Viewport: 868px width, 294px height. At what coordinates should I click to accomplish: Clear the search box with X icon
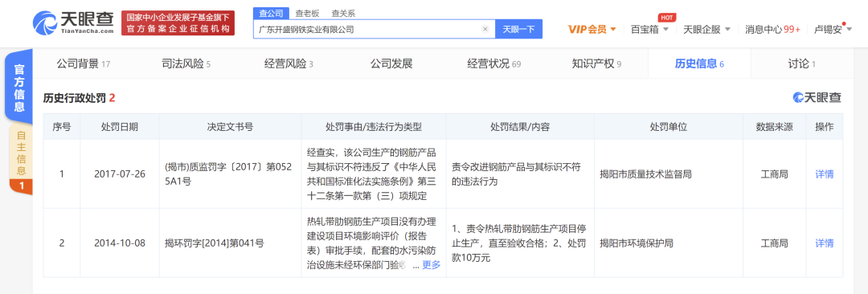(x=485, y=30)
